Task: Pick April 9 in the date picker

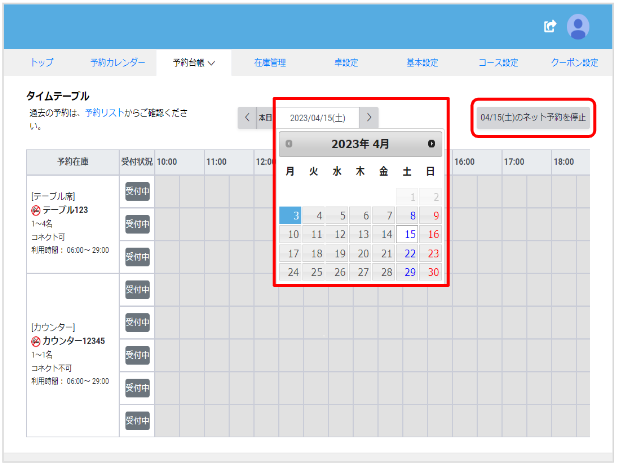Action: (x=431, y=216)
